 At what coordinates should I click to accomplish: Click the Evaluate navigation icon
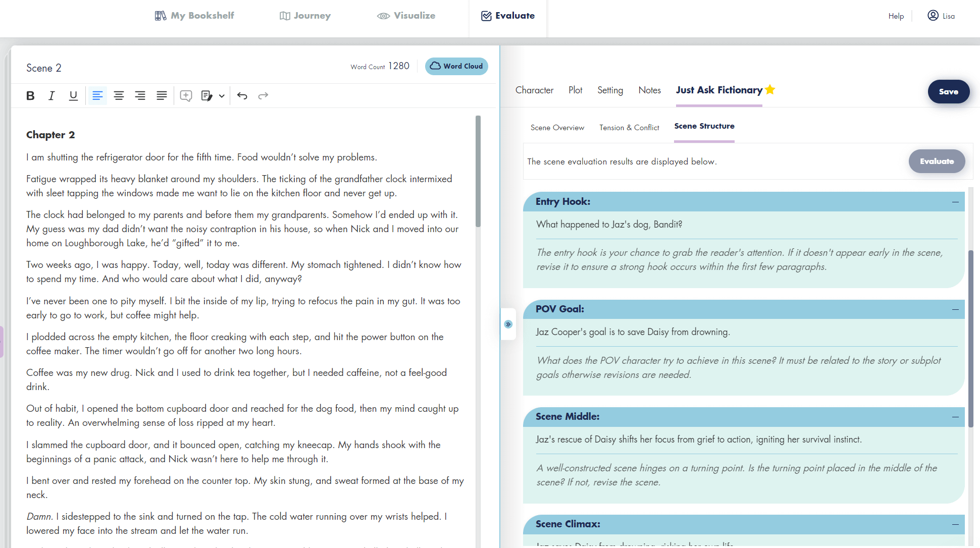485,16
